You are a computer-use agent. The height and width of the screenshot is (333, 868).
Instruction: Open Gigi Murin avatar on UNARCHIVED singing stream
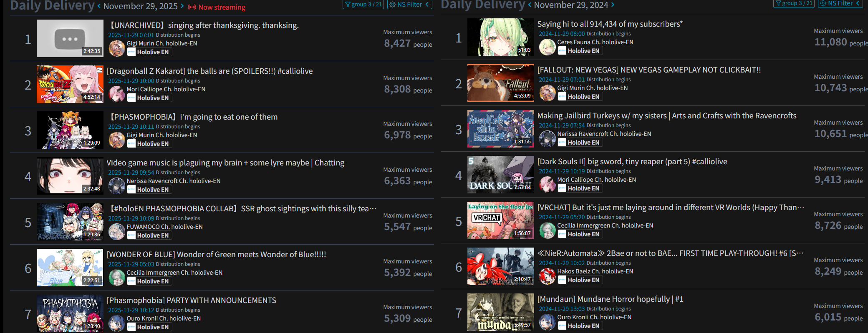tap(117, 48)
